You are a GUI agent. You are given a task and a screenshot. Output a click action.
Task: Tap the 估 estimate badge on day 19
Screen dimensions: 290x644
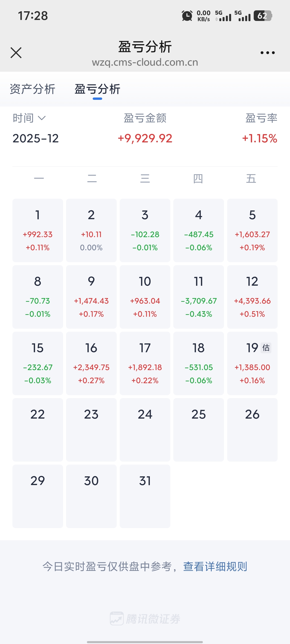[266, 348]
